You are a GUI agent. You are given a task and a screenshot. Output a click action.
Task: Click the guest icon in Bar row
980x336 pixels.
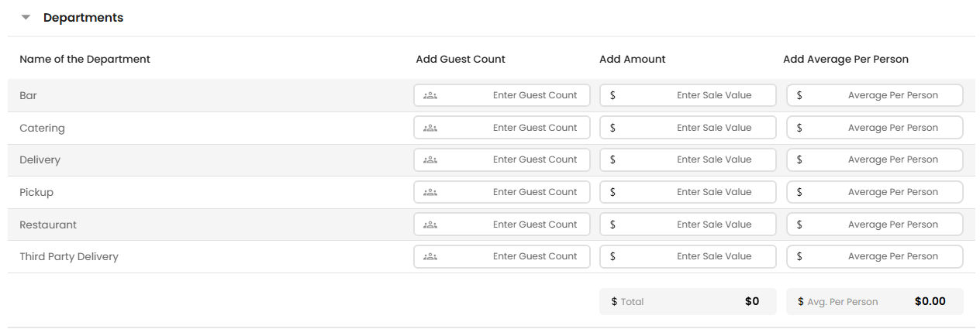430,96
